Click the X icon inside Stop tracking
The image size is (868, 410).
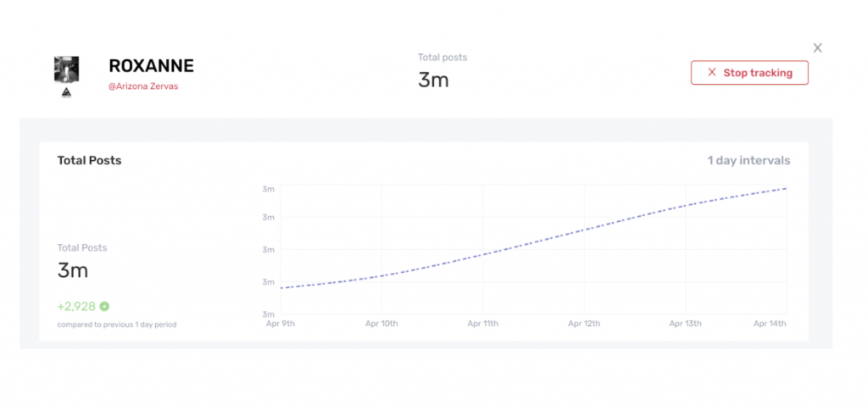[712, 73]
